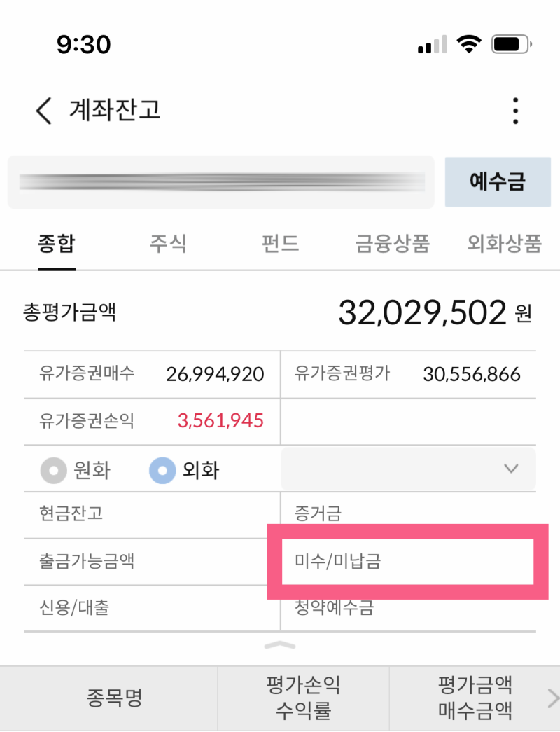Switch to the 펀드 tab

(280, 244)
